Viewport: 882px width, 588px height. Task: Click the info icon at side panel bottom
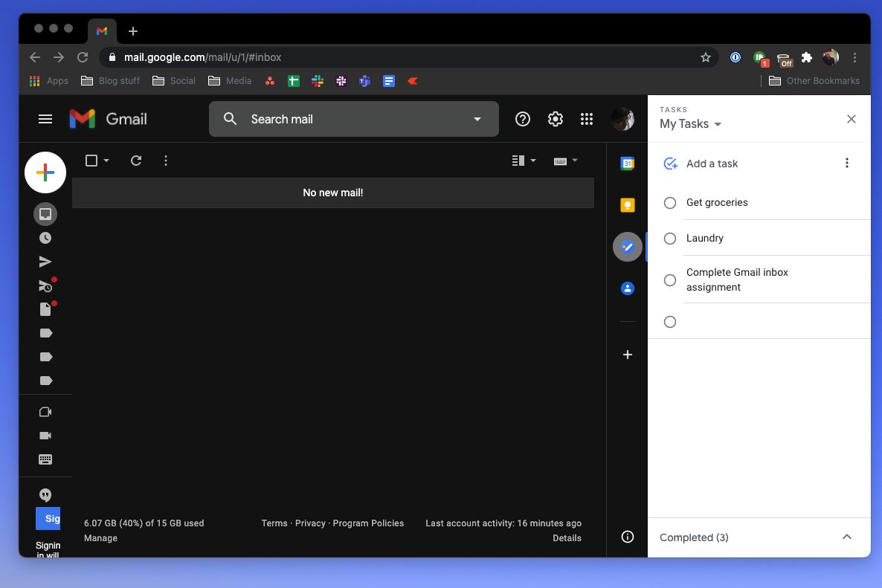pyautogui.click(x=627, y=537)
